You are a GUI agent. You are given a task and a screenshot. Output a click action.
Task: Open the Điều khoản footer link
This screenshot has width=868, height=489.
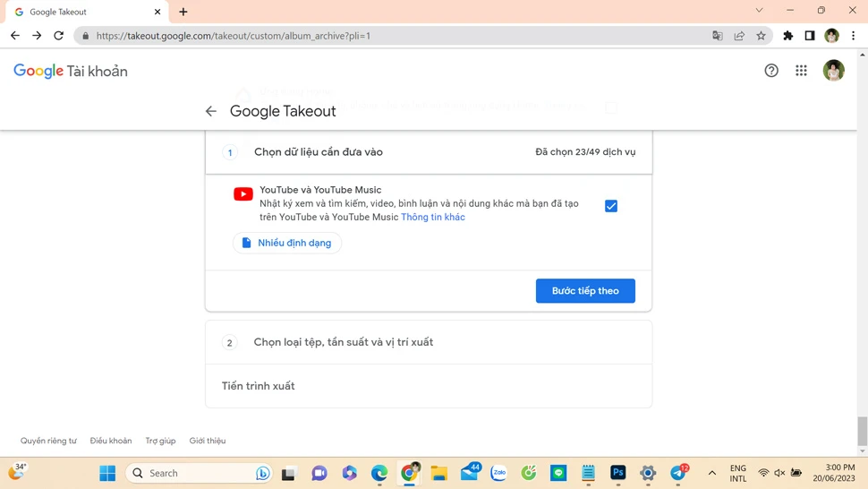point(111,441)
